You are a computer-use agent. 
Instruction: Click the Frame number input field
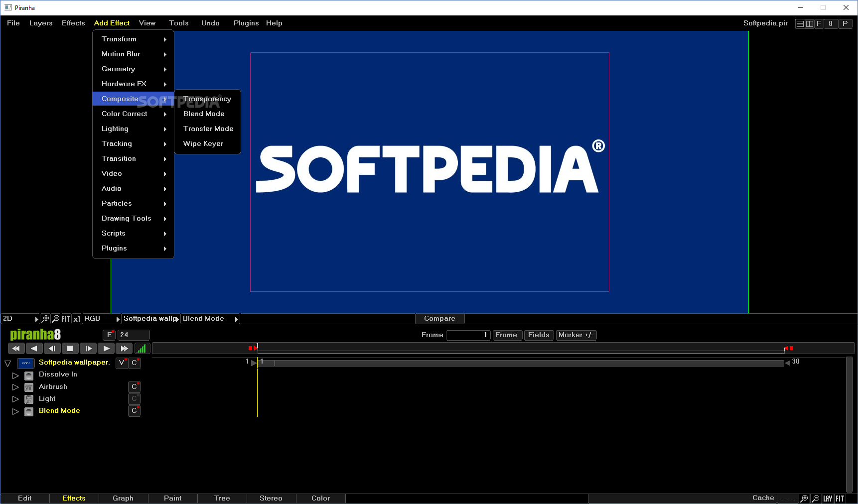468,335
